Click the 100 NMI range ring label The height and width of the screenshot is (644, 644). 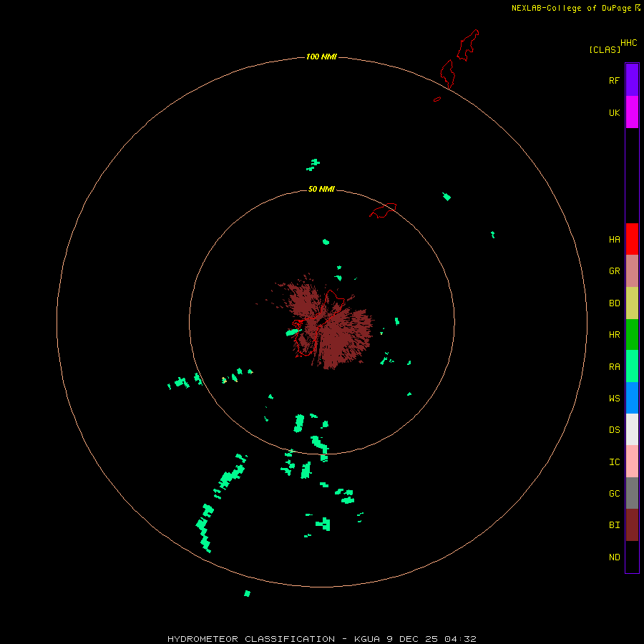[x=321, y=57]
